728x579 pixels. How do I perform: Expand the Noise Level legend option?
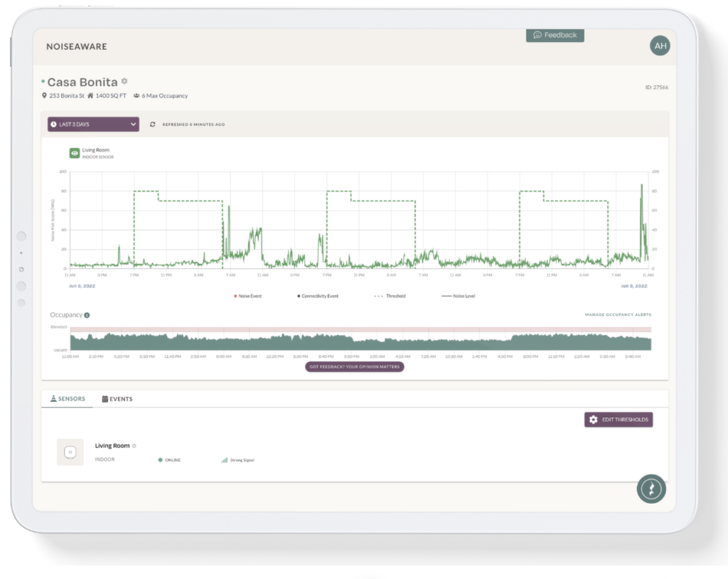459,296
